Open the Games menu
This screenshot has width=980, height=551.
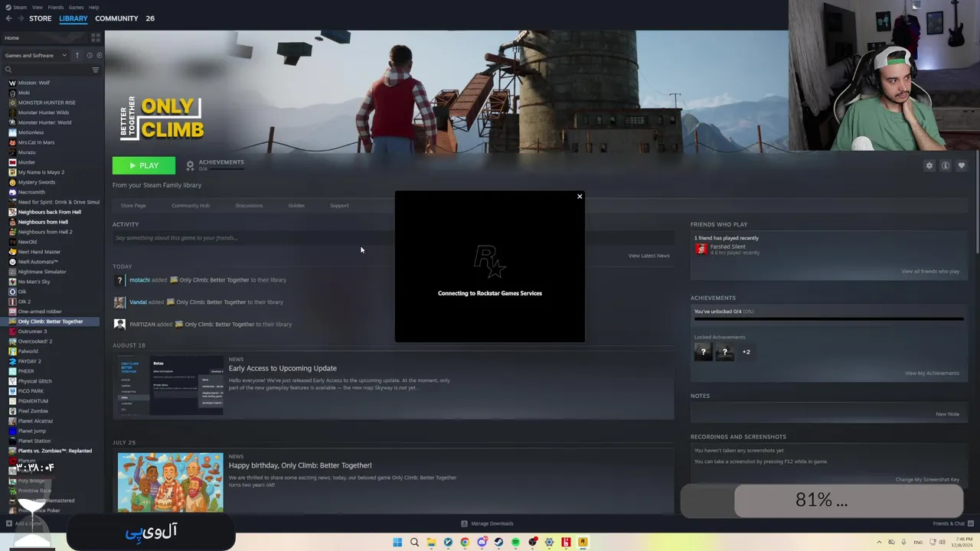77,7
